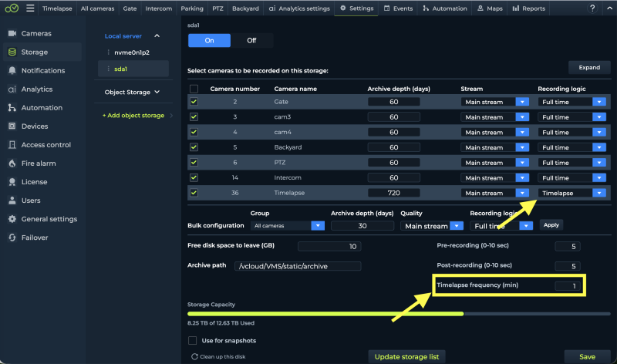The image size is (617, 364).
Task: Open Recording logic dropdown for cam3
Action: (x=599, y=117)
